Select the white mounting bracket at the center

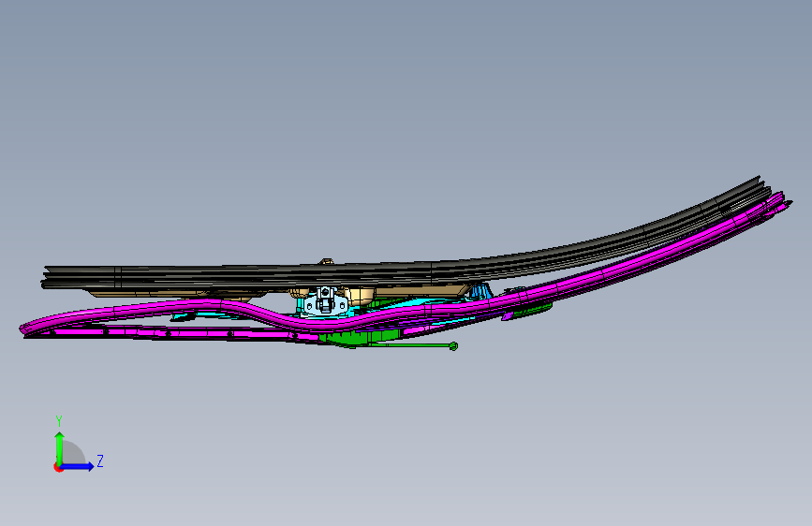point(324,301)
